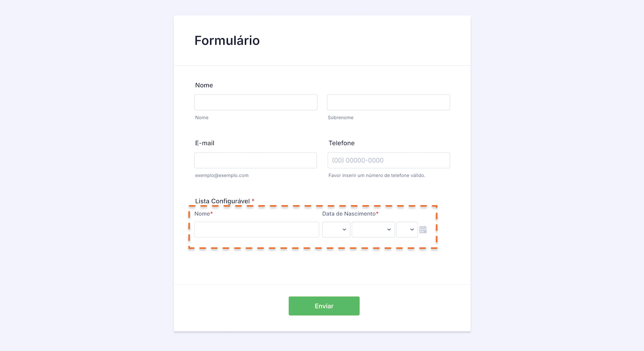Open the month dropdown under Data de Nascimento
The image size is (644, 351).
(x=373, y=229)
